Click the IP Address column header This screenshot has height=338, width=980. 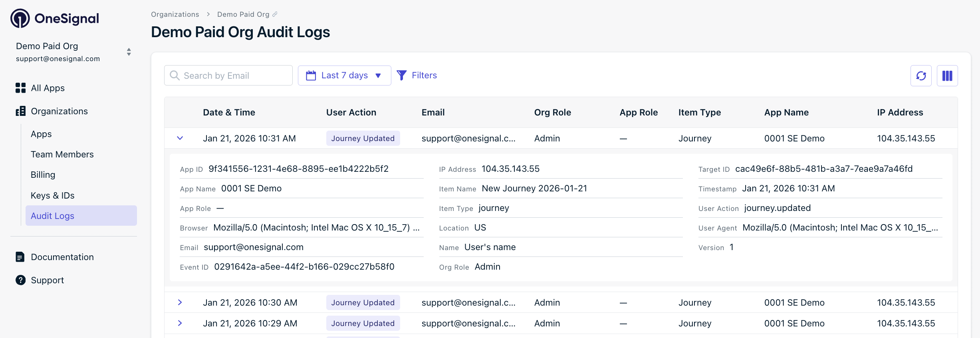(x=900, y=113)
